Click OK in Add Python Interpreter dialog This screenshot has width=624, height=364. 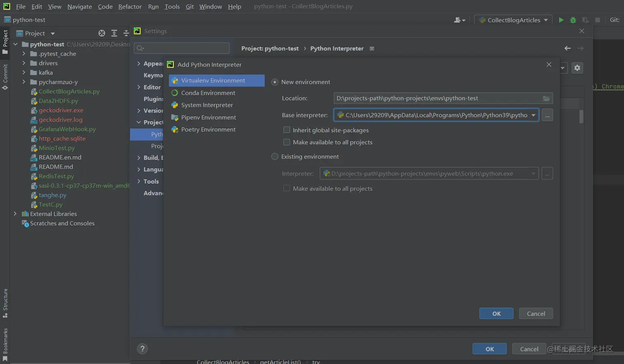[x=496, y=314]
